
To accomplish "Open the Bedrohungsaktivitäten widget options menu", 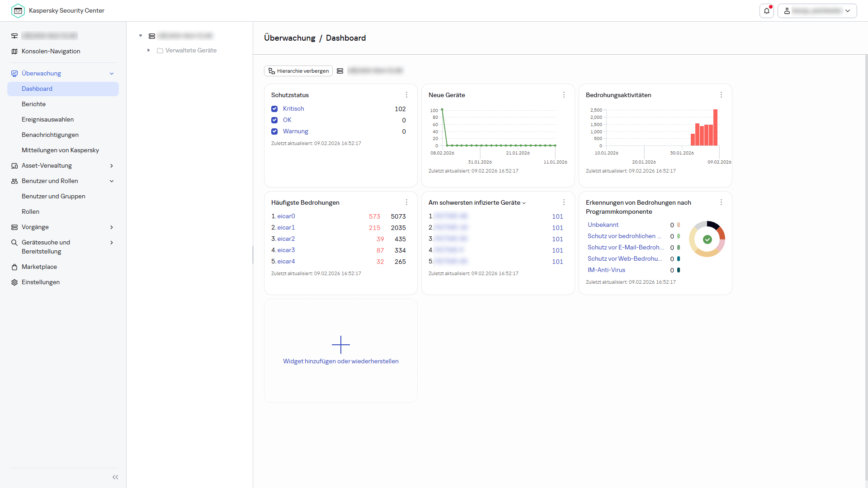I will point(721,95).
